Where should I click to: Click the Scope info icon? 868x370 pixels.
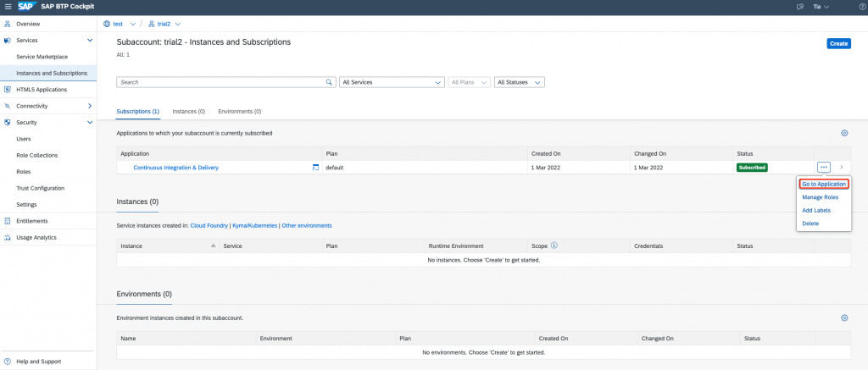pyautogui.click(x=554, y=245)
